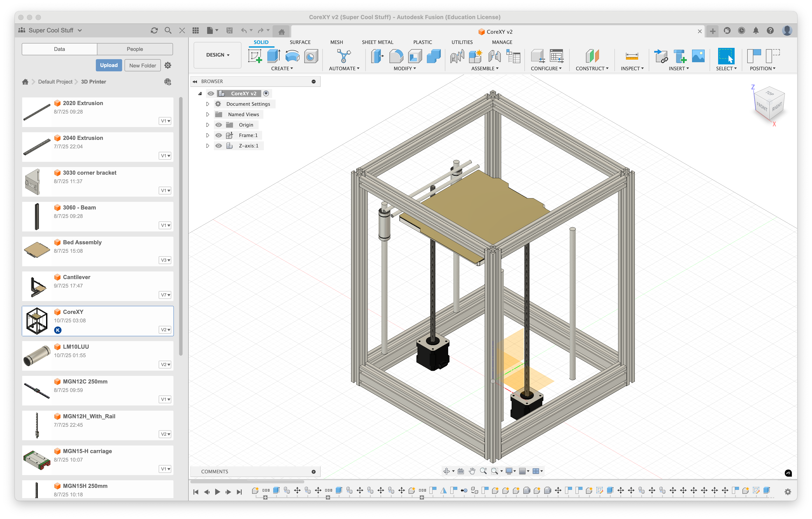Click the Upload button
812x519 pixels.
pos(109,65)
